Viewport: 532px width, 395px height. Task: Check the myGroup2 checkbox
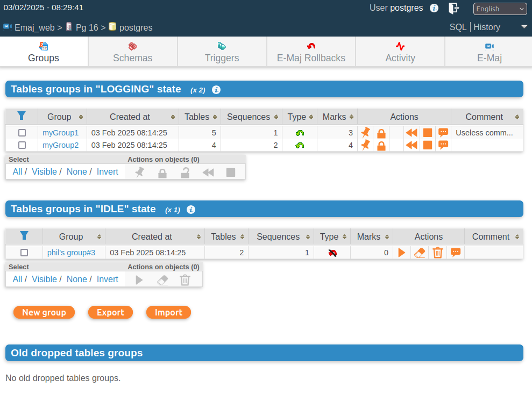(x=22, y=145)
